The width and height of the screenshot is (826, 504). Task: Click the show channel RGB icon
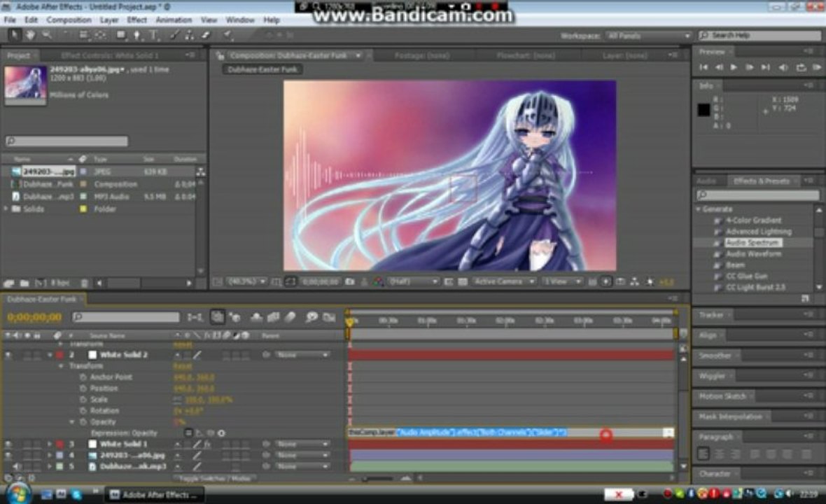[378, 282]
